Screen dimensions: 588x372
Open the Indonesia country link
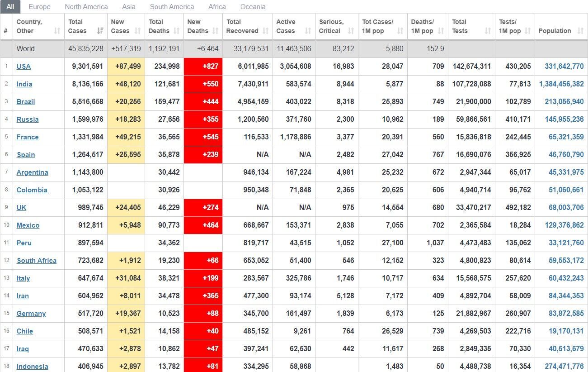(32, 367)
